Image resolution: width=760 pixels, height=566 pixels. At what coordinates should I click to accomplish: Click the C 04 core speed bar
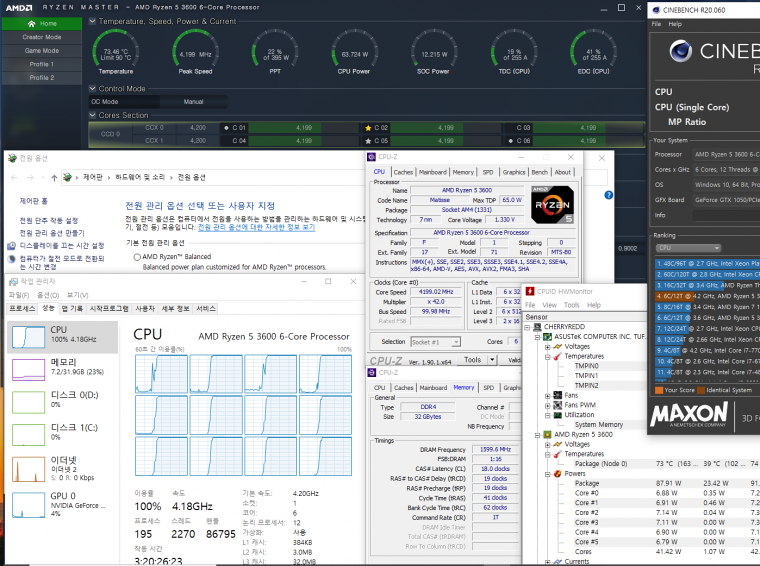(304, 141)
